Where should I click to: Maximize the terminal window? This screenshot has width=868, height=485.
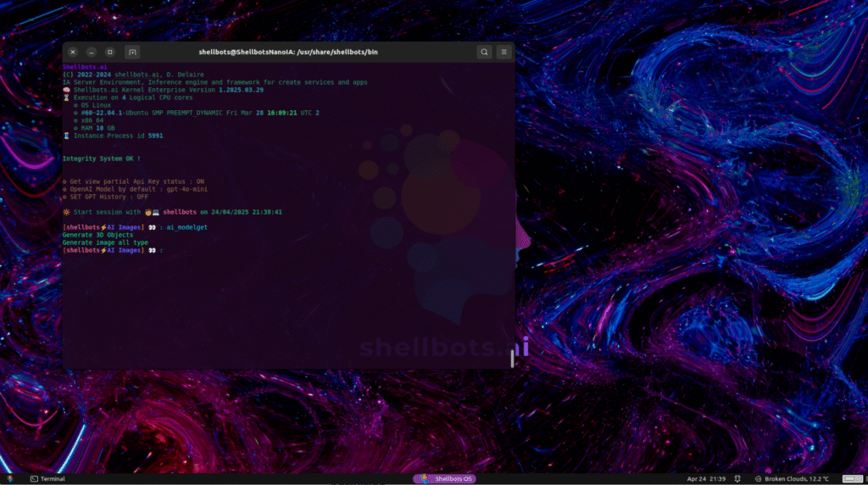click(x=110, y=52)
